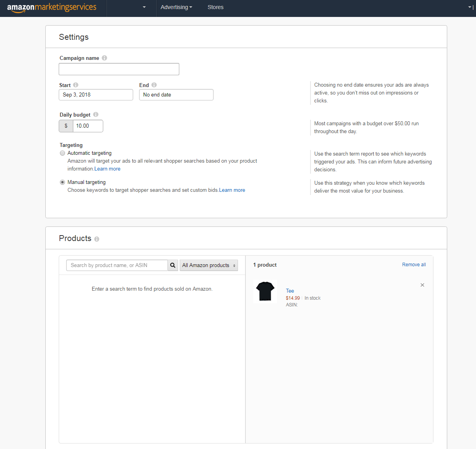Viewport: 476px width, 449px height.
Task: Click the '1 product' count text
Action: pos(265,265)
